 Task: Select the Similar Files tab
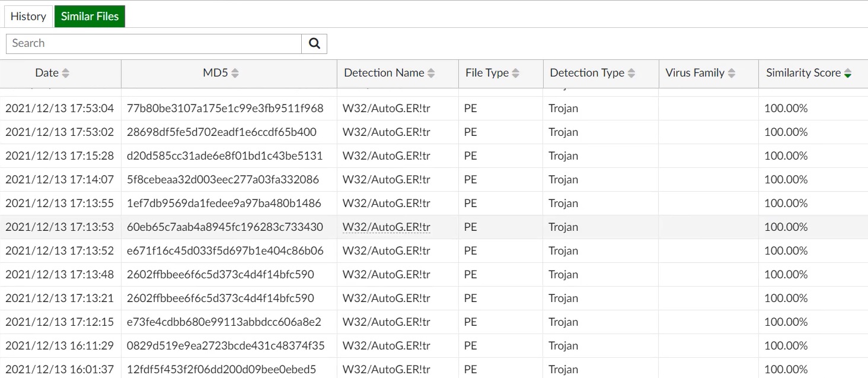pos(90,17)
